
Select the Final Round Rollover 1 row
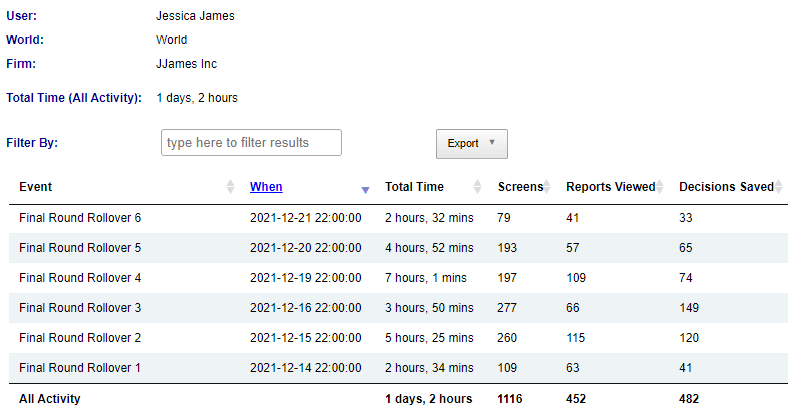coord(80,368)
